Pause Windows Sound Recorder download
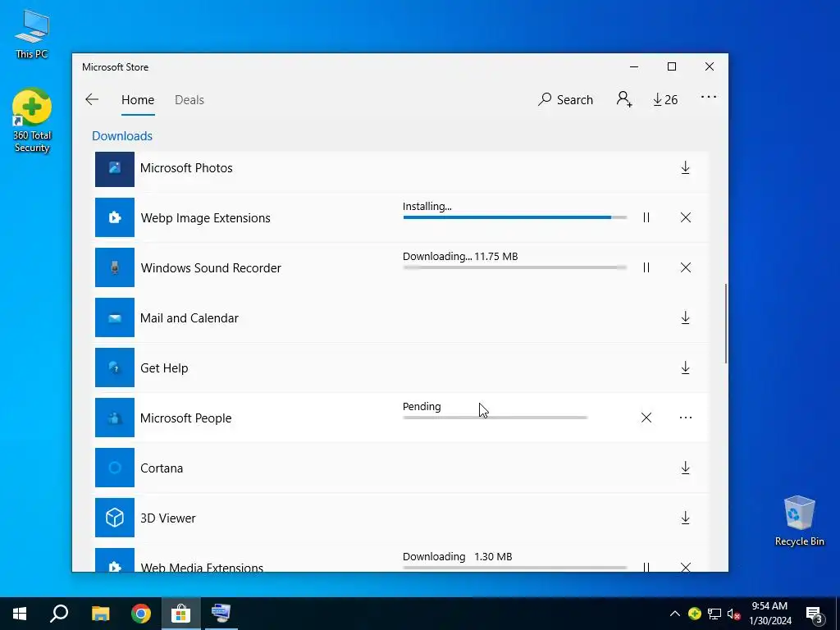Viewport: 840px width, 630px height. pyautogui.click(x=646, y=267)
